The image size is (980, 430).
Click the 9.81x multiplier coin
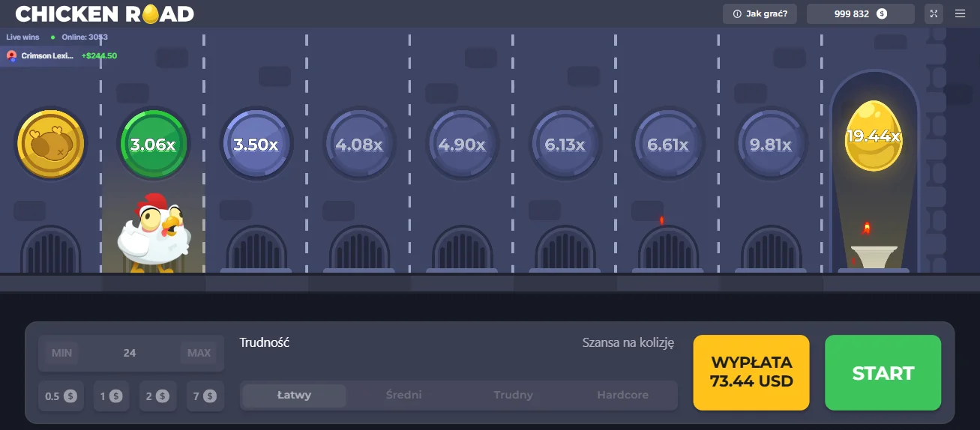[x=771, y=144]
